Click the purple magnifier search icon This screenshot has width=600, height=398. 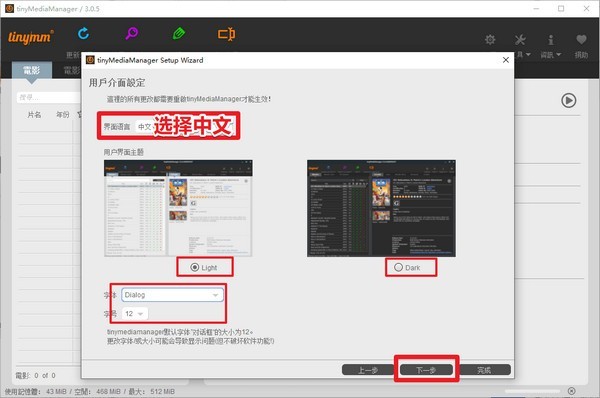(132, 33)
